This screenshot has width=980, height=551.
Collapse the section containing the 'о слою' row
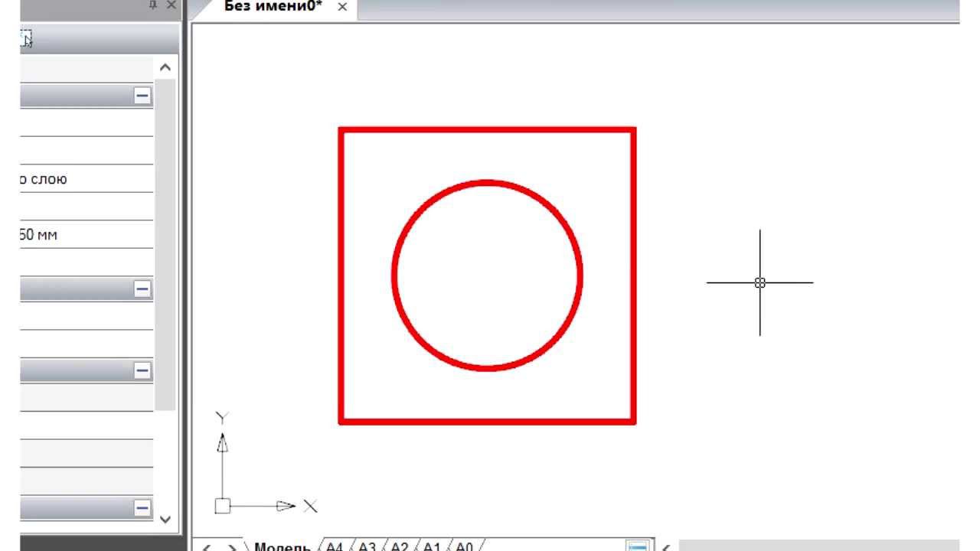[x=142, y=96]
